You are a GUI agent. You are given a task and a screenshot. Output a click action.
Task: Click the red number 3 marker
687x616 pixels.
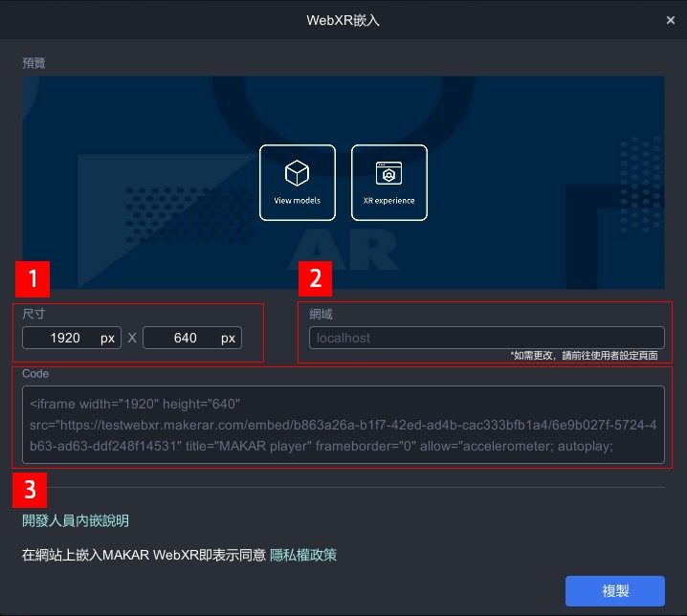pos(31,491)
